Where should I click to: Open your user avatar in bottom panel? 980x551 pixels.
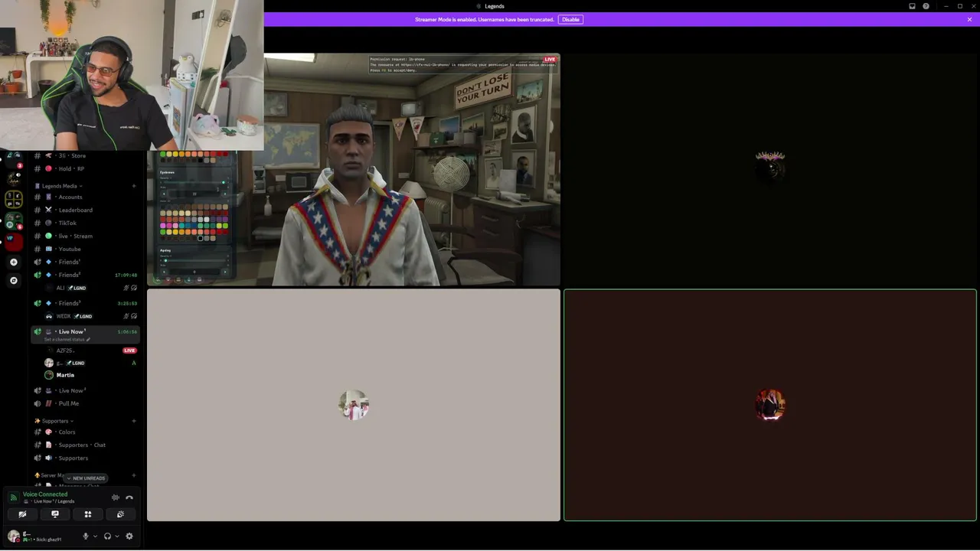coord(14,536)
